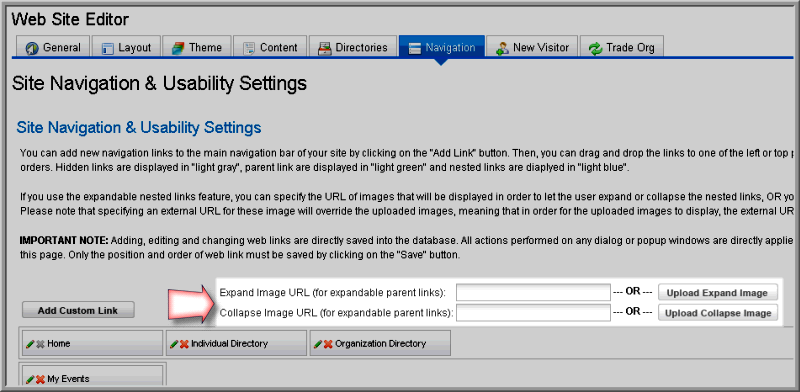Delete My Events link with red X
Image resolution: width=800 pixels, height=392 pixels.
pyautogui.click(x=40, y=379)
